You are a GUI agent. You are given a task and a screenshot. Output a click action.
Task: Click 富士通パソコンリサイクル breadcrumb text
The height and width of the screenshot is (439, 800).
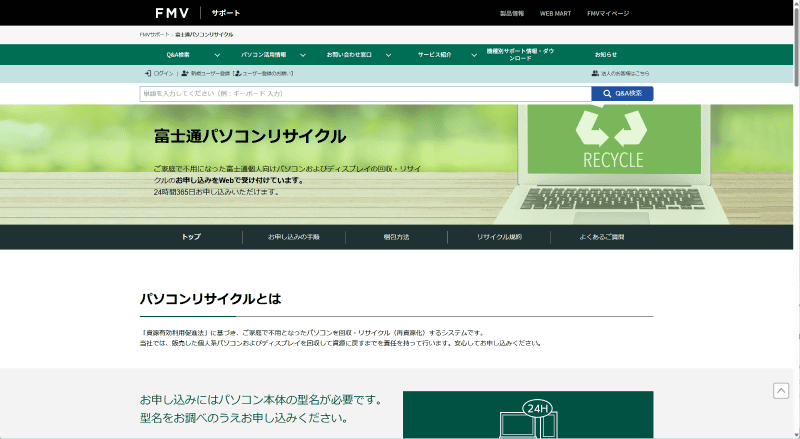(204, 35)
